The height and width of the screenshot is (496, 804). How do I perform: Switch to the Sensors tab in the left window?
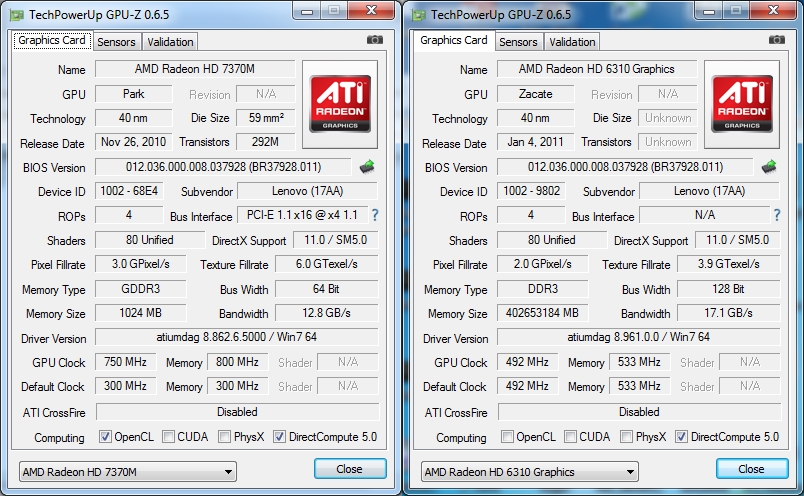(x=116, y=42)
